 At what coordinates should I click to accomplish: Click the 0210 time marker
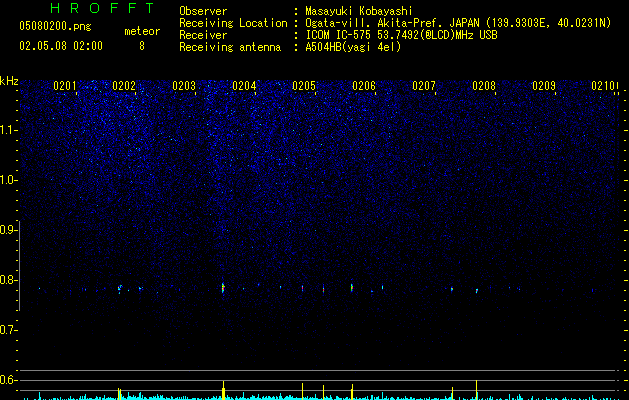[603, 86]
